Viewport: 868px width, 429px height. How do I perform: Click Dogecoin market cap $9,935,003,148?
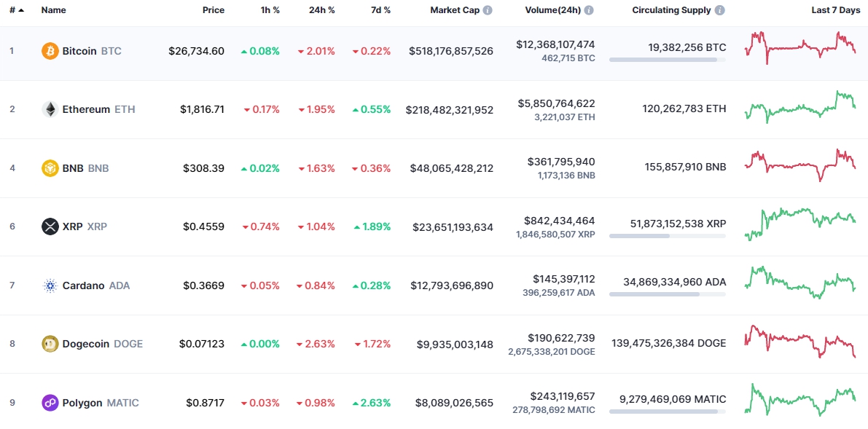coord(455,345)
